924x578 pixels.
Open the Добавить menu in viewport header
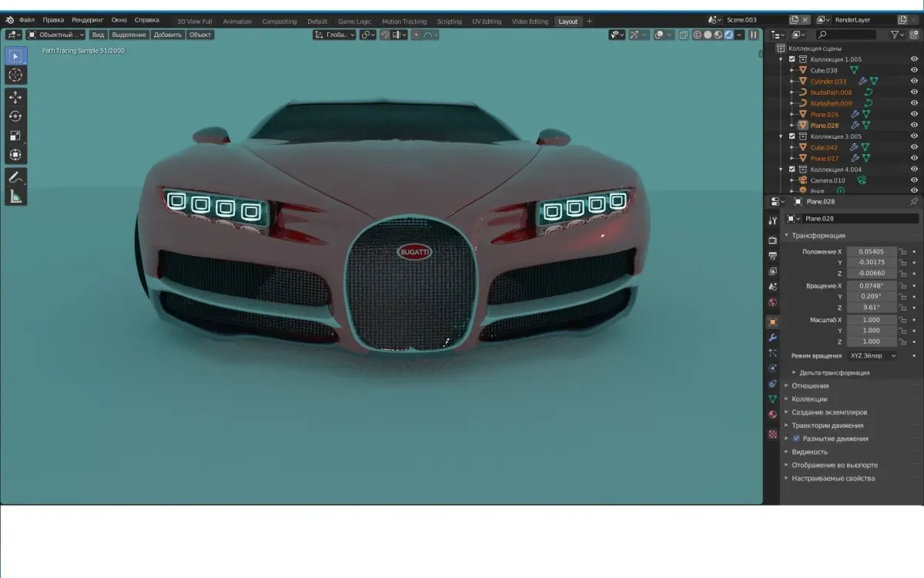pyautogui.click(x=168, y=35)
